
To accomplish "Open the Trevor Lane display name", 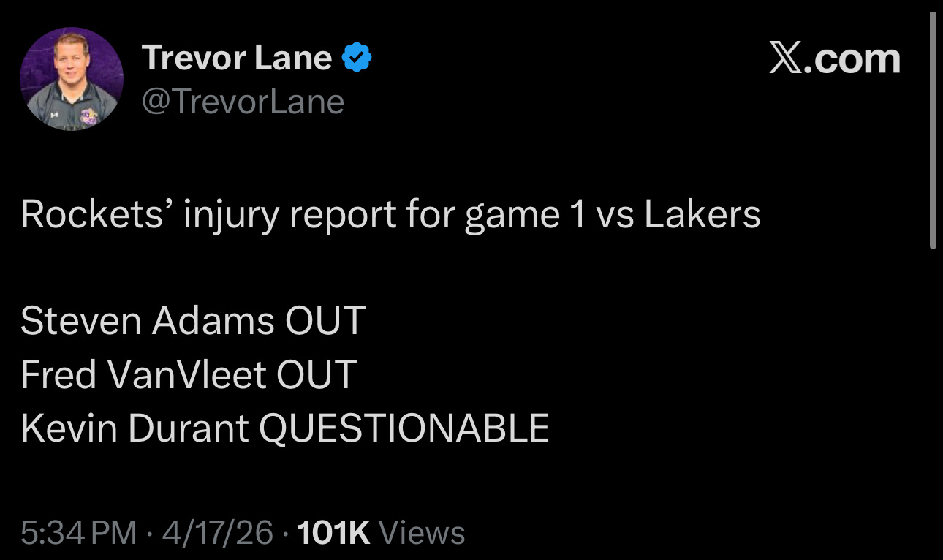I will pyautogui.click(x=237, y=58).
